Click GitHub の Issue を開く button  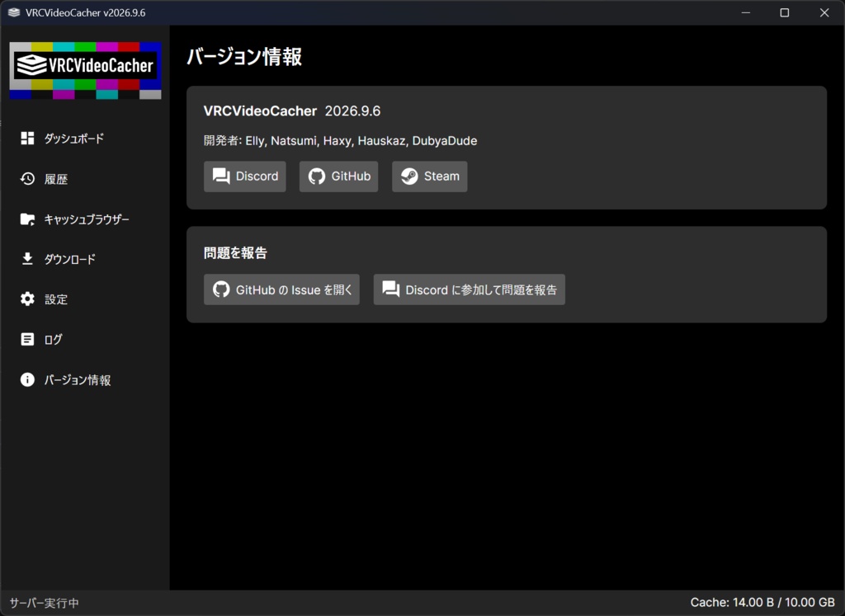(x=281, y=289)
